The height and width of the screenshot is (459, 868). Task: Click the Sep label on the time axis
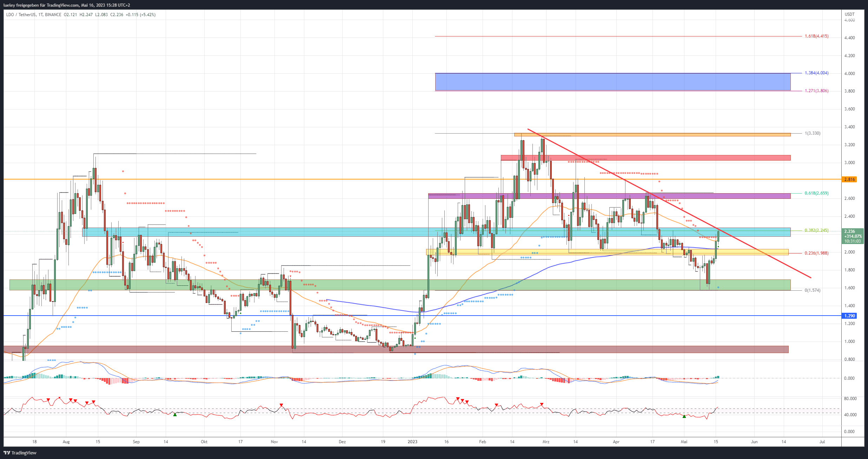coord(136,442)
